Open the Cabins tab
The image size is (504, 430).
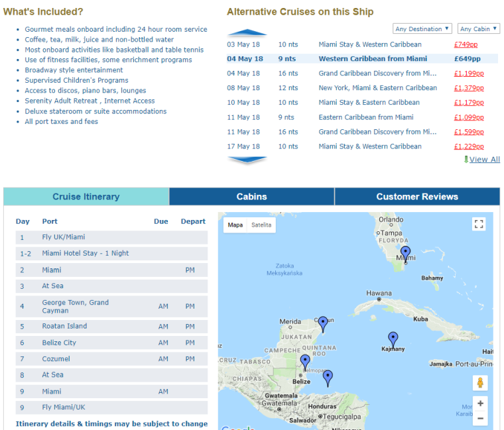coord(252,197)
